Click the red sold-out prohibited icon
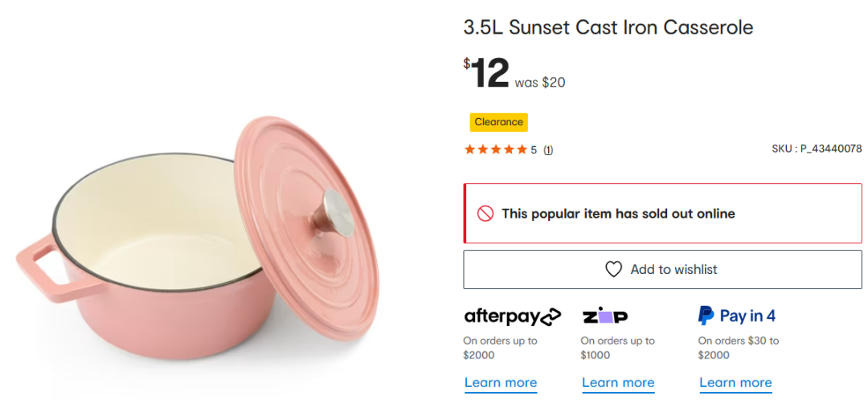868x400 pixels. pyautogui.click(x=485, y=214)
